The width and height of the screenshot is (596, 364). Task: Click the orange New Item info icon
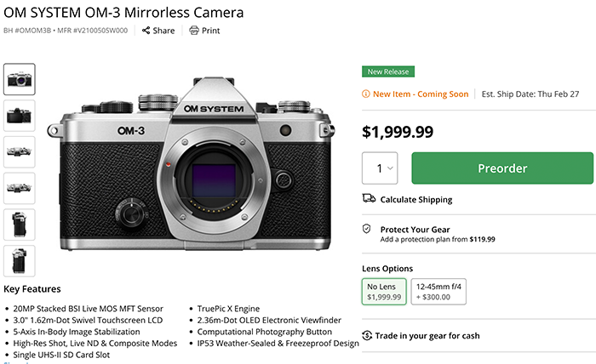[x=366, y=94]
